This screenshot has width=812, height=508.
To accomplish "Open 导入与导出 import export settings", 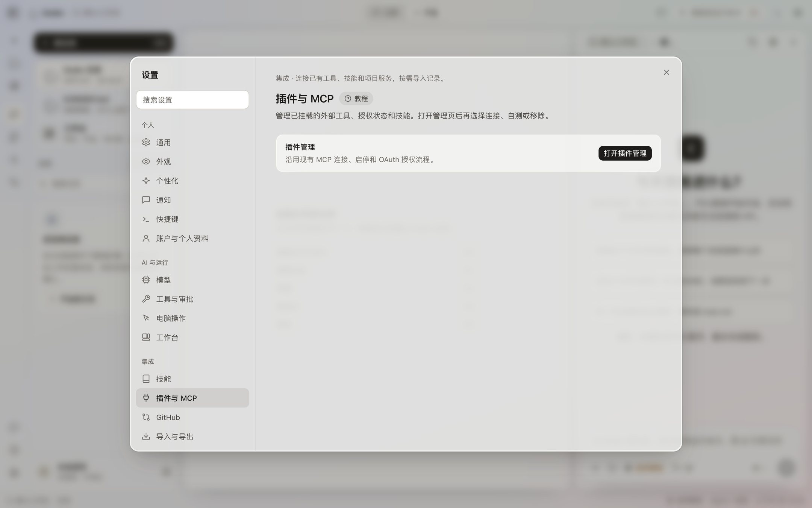I will point(192,436).
